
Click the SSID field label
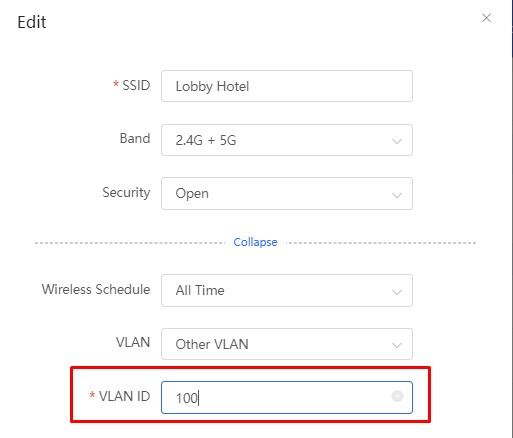tap(136, 85)
